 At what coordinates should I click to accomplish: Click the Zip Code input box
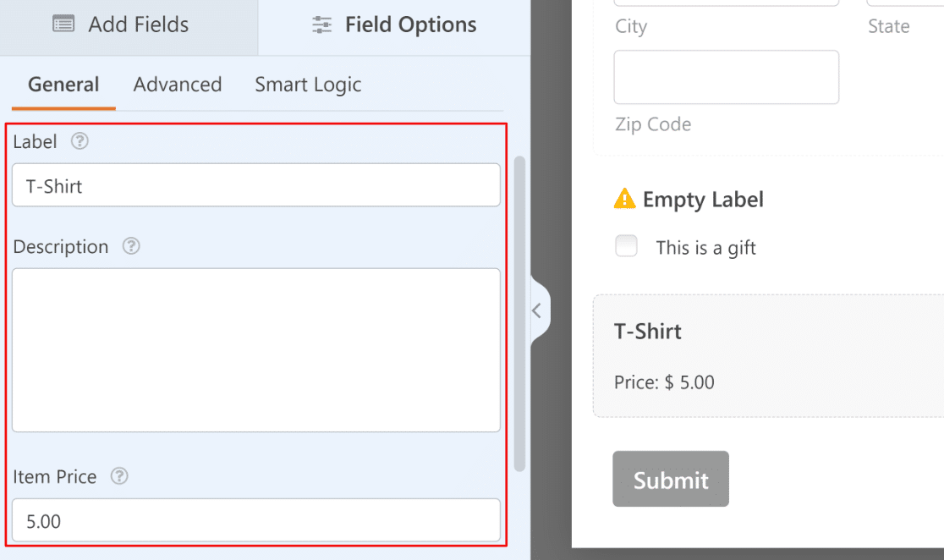click(x=726, y=77)
